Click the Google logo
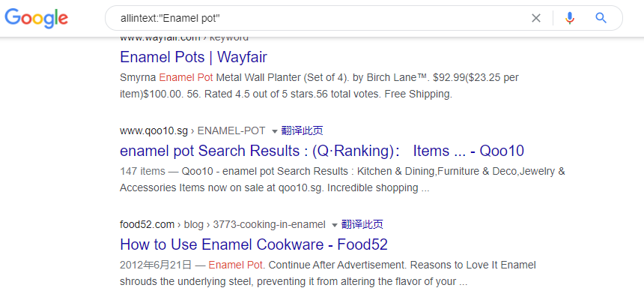Image resolution: width=644 pixels, height=306 pixels. point(36,18)
